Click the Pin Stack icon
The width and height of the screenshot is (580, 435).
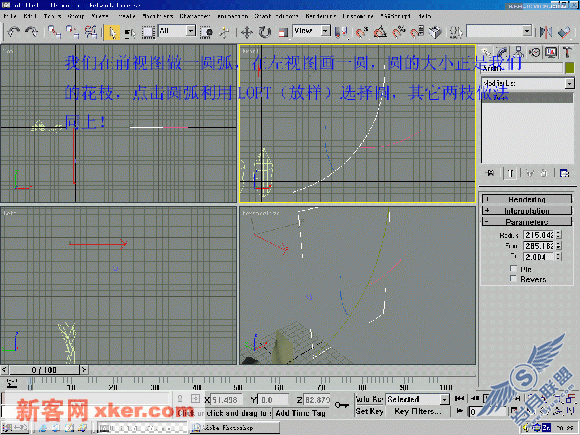pyautogui.click(x=491, y=173)
